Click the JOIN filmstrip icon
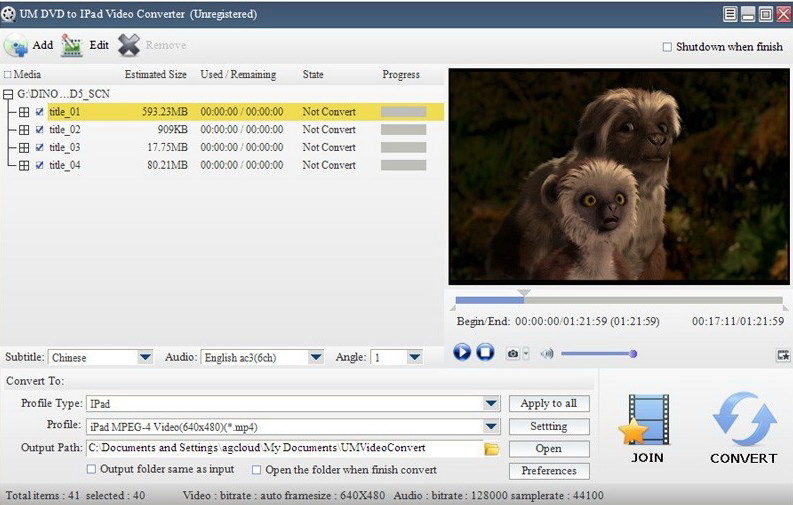The height and width of the screenshot is (505, 793). (647, 420)
